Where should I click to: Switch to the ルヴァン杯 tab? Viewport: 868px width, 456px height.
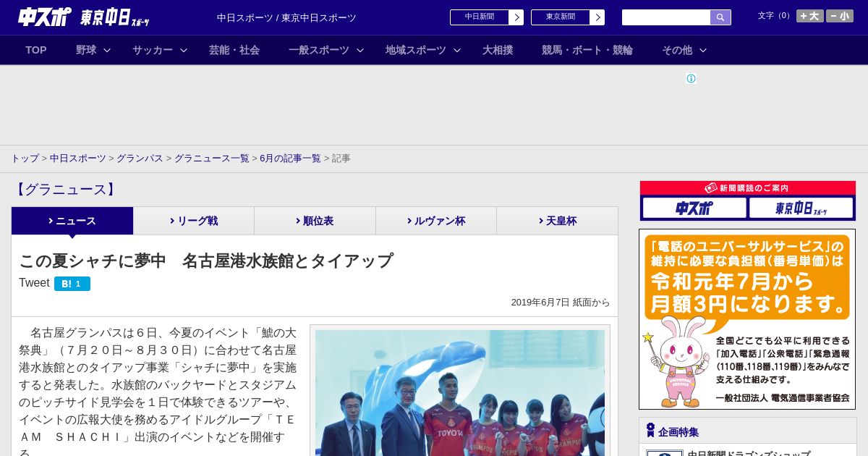point(436,221)
